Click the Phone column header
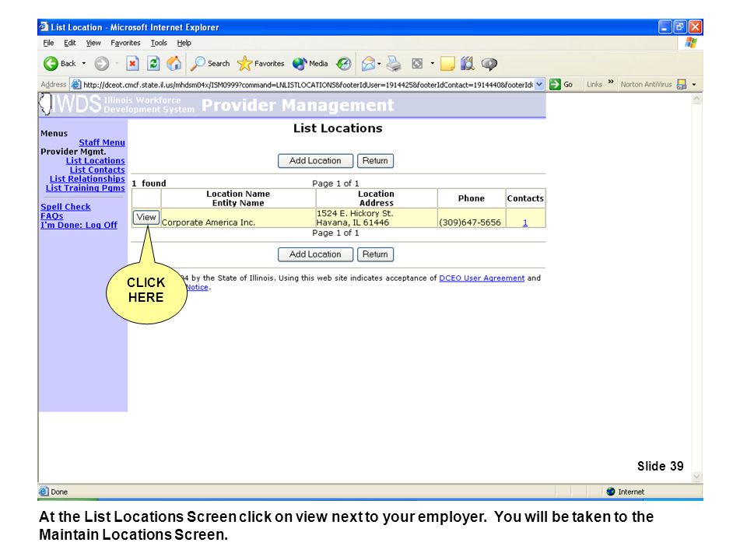This screenshot has height=560, width=747. (x=472, y=198)
